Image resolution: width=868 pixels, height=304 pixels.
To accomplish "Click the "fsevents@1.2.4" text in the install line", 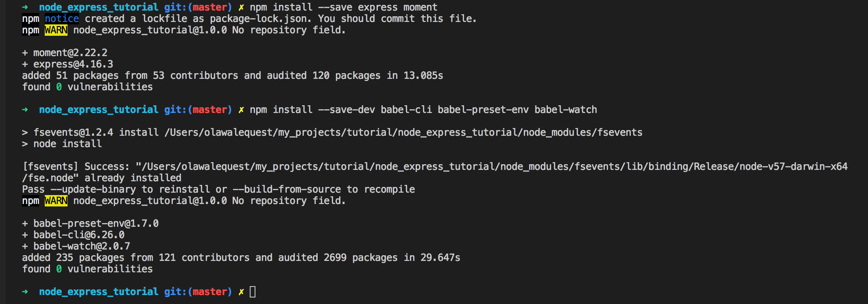I will [73, 132].
